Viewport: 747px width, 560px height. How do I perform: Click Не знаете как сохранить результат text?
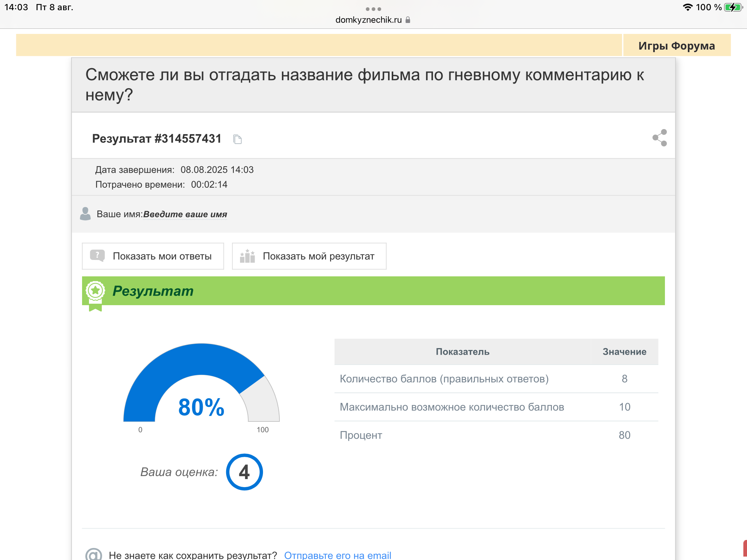pyautogui.click(x=193, y=555)
